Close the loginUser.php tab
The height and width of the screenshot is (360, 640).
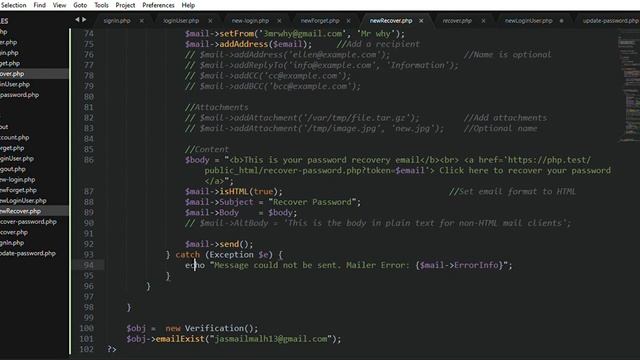pos(210,21)
